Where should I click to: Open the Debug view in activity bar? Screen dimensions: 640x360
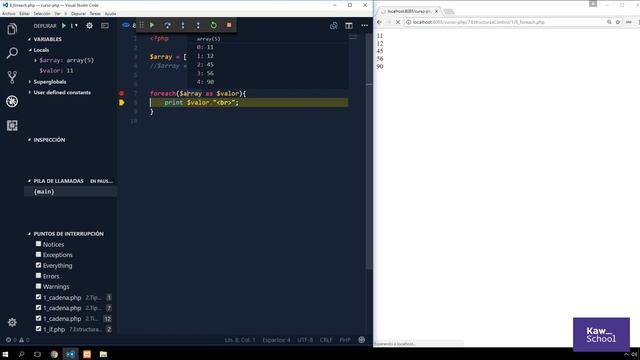point(12,101)
